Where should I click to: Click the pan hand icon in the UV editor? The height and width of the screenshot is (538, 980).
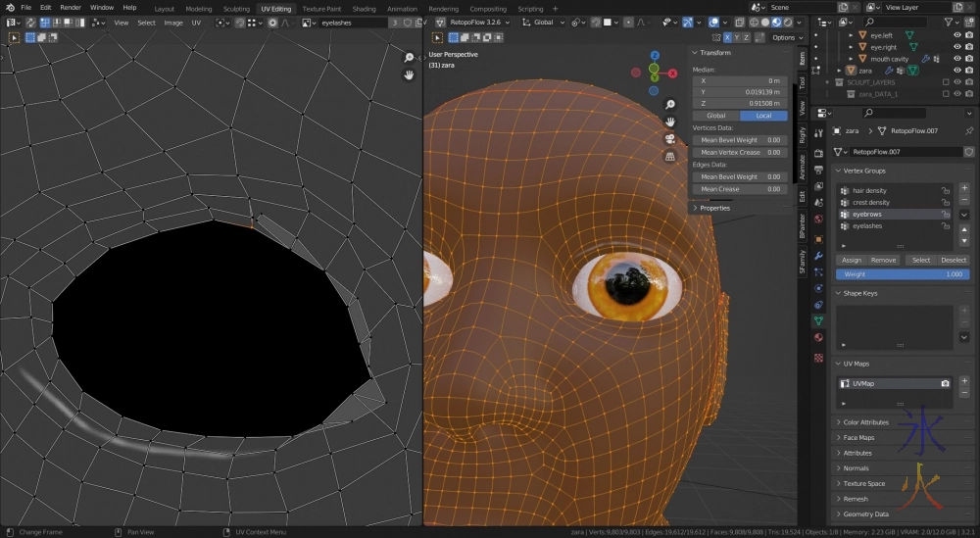[410, 75]
